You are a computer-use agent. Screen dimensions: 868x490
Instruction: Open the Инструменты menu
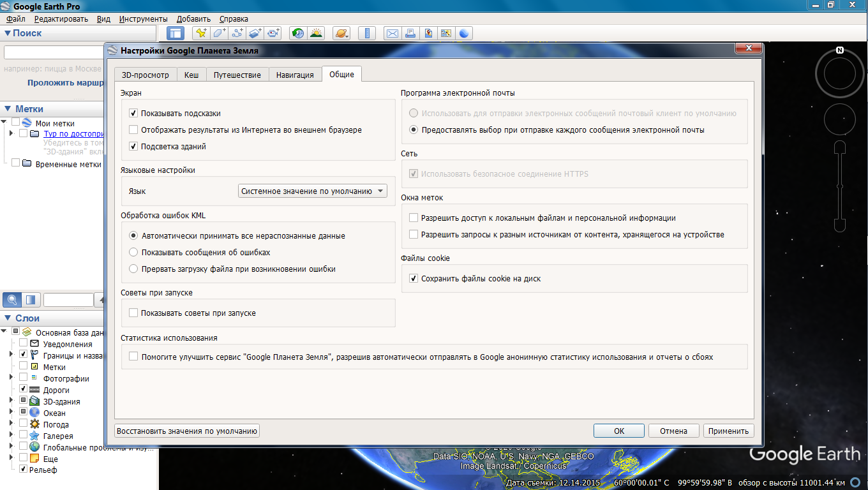144,19
